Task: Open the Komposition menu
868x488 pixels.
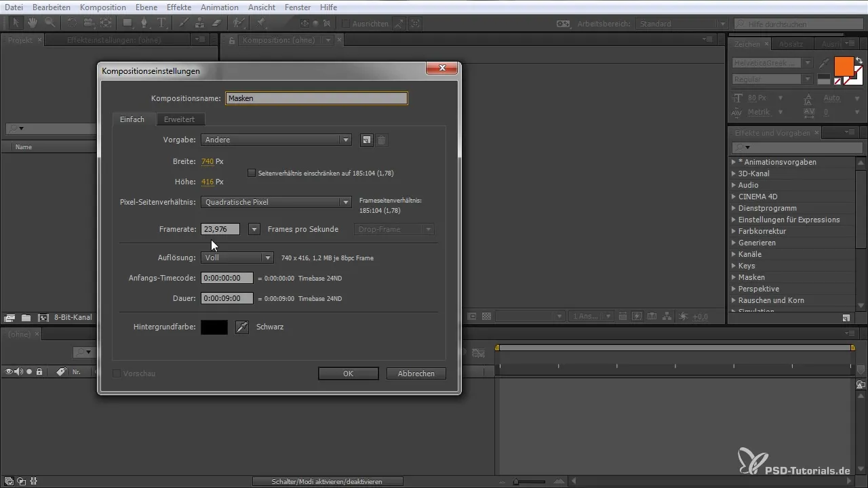Action: [x=102, y=7]
